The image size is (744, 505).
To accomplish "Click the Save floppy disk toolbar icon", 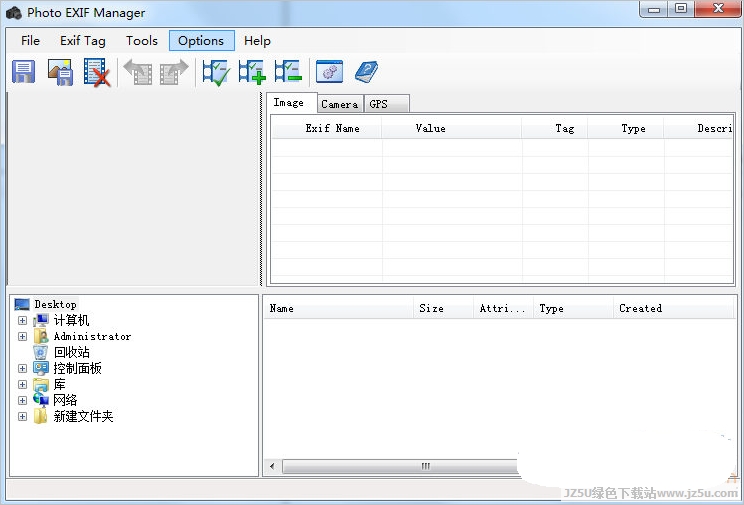I will coord(23,72).
